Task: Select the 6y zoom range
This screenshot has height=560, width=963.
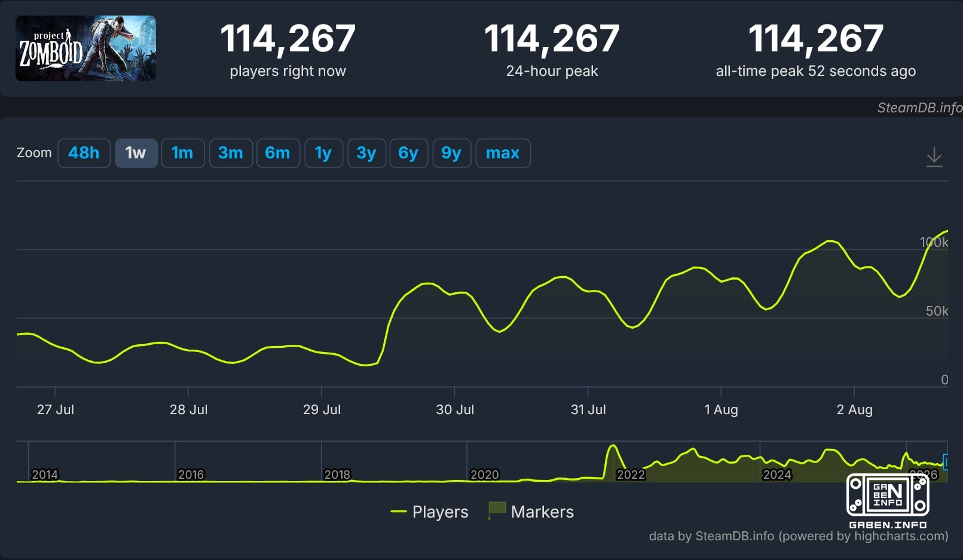Action: coord(408,153)
